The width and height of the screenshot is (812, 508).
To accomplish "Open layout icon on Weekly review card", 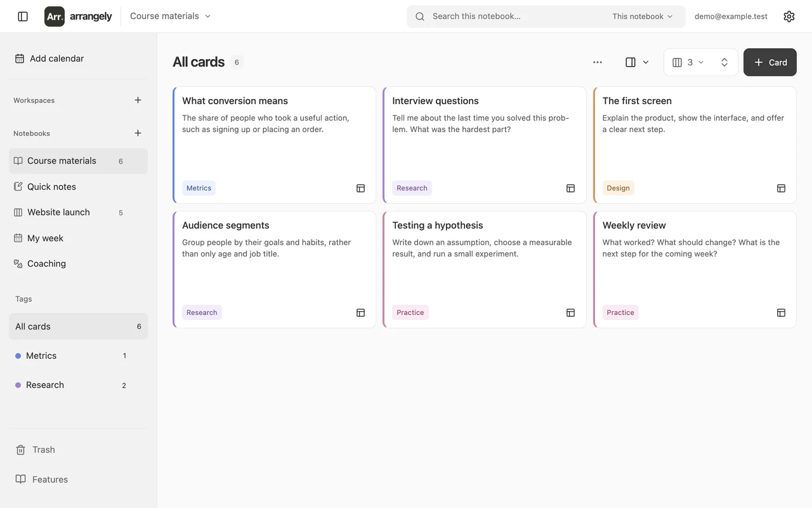I will pos(781,312).
